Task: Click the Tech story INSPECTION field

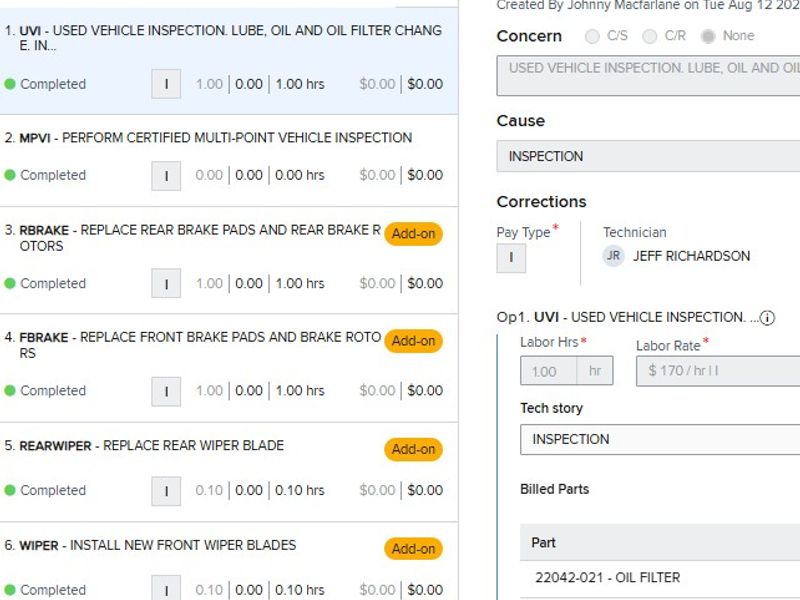Action: pos(660,439)
